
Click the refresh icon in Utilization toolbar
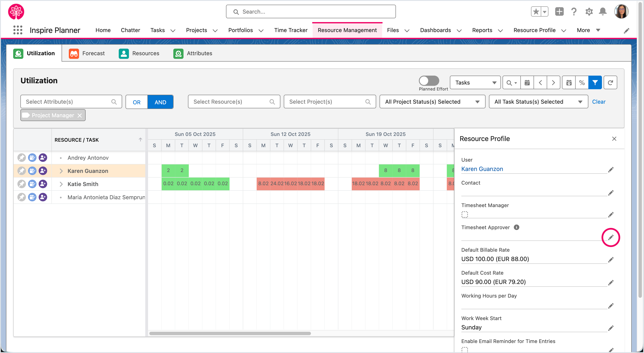click(x=610, y=82)
